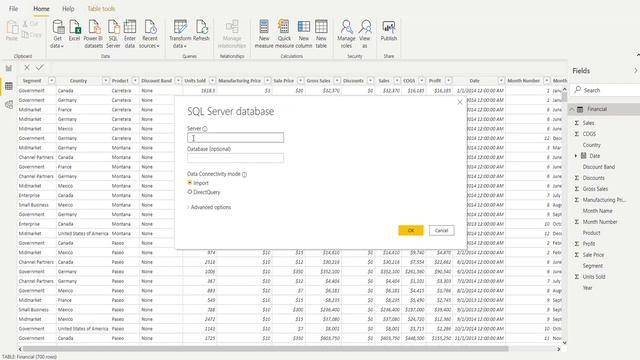Screen dimensions: 640x360
Task: Open Power BI datasets
Action: point(93,34)
